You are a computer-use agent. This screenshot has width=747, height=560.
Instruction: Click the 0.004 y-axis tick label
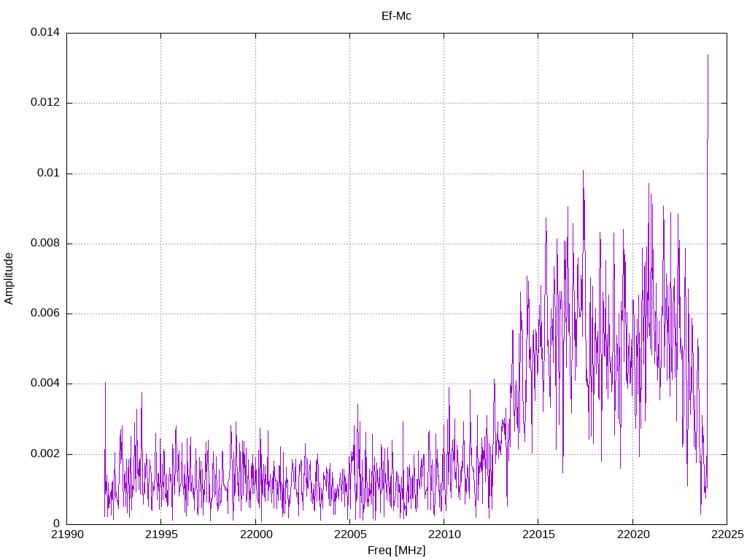click(x=44, y=384)
